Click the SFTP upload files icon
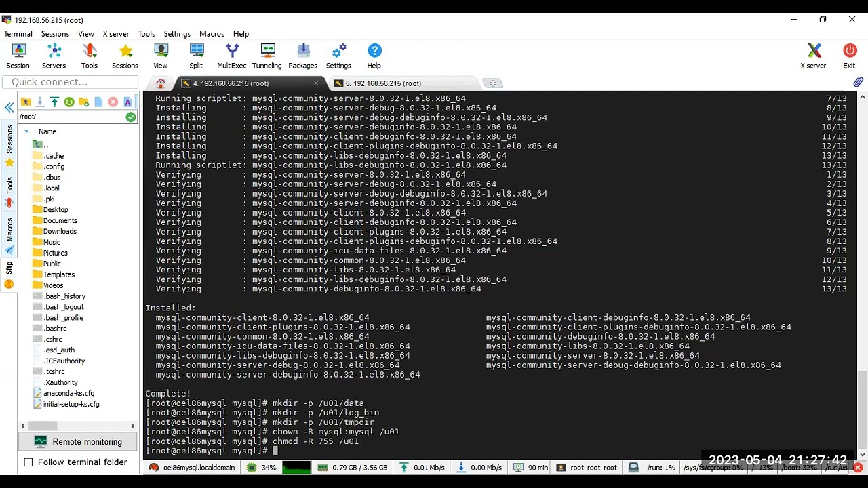 [54, 102]
